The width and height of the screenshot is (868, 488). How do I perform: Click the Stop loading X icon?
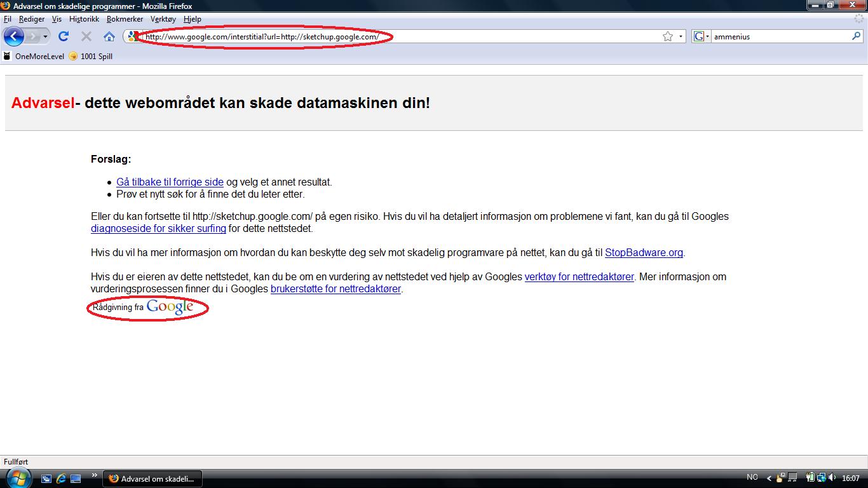click(86, 36)
